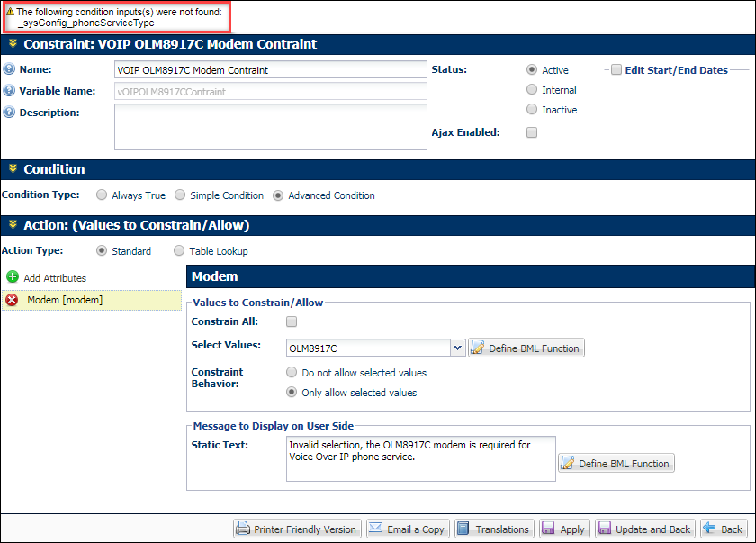Click the Static Text message box
This screenshot has width=756, height=543.
[x=421, y=458]
